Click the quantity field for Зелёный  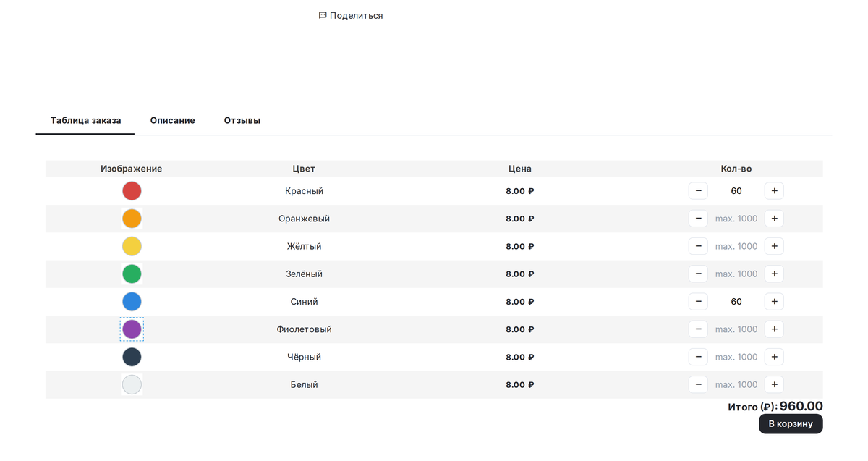tap(736, 274)
